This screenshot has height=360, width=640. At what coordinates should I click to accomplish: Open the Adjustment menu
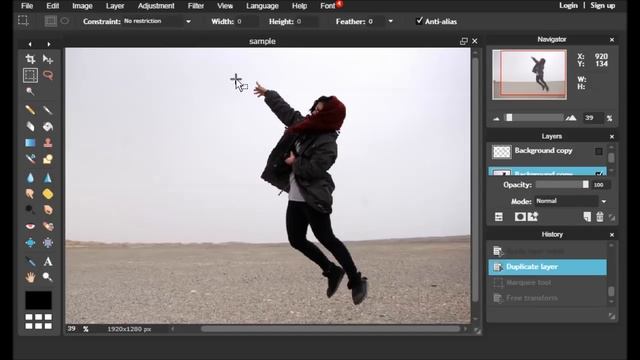click(x=156, y=6)
